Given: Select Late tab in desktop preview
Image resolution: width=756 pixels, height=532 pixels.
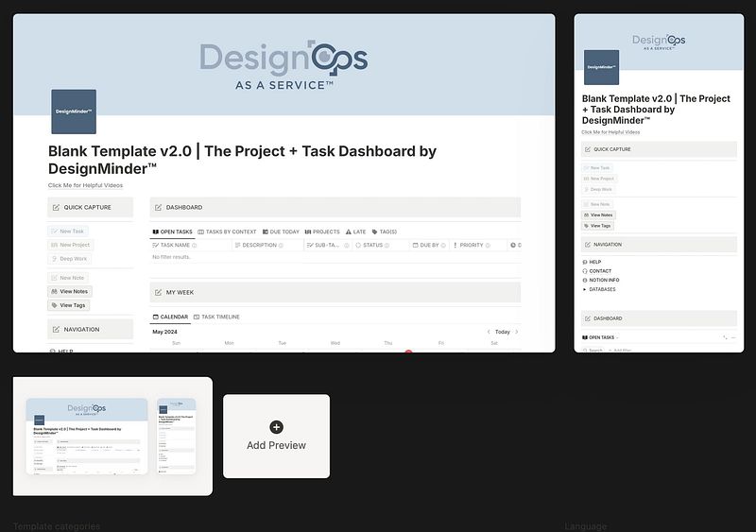Looking at the screenshot, I should coord(356,232).
